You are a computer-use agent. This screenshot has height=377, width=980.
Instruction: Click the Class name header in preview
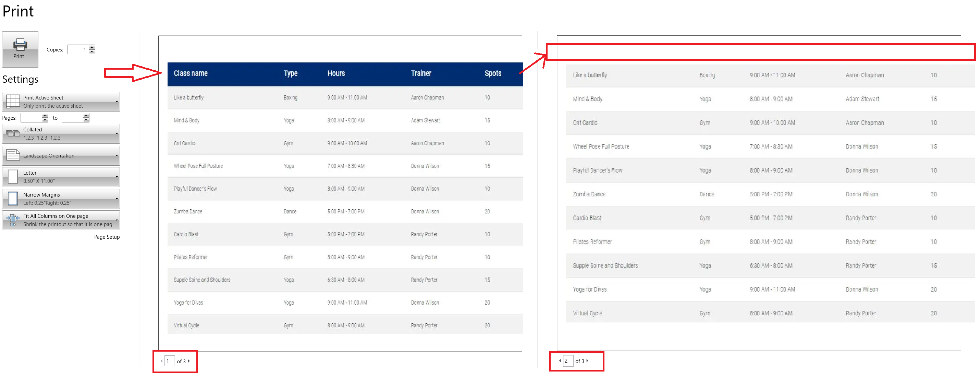(x=191, y=73)
